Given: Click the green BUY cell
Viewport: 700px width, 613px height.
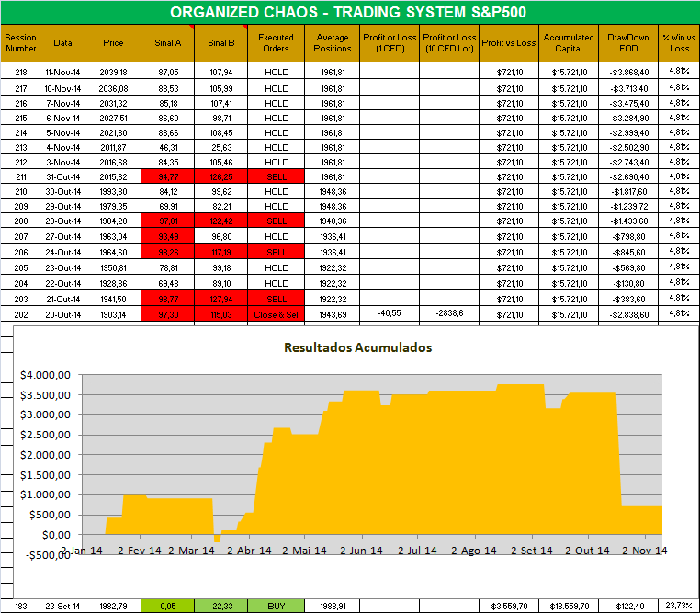Looking at the screenshot, I should click(x=276, y=606).
